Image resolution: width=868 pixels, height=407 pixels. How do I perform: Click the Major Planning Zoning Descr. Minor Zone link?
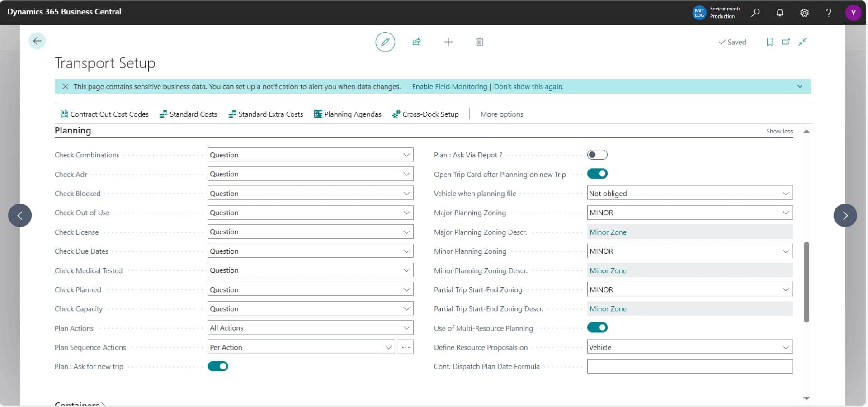coord(608,232)
